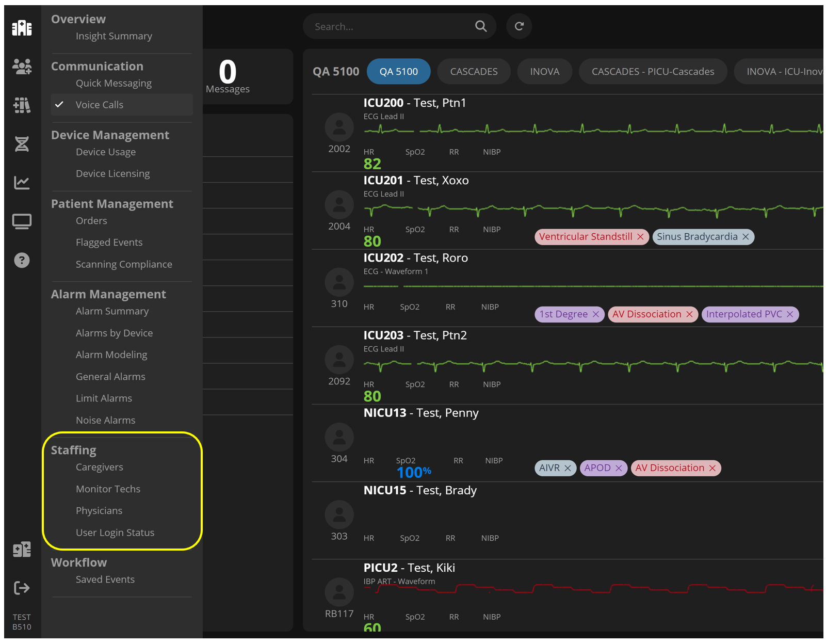Refresh the patient list with reload icon
Image resolution: width=826 pixels, height=644 pixels.
coord(519,26)
